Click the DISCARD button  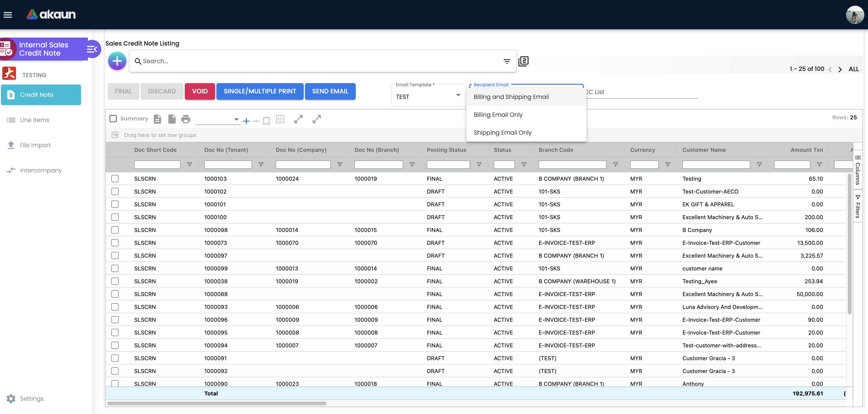162,91
